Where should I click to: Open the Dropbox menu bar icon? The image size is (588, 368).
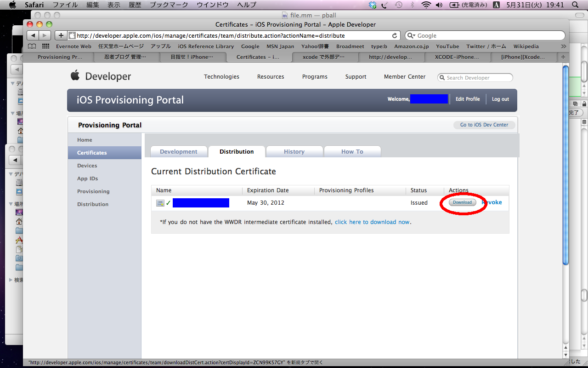click(x=373, y=5)
